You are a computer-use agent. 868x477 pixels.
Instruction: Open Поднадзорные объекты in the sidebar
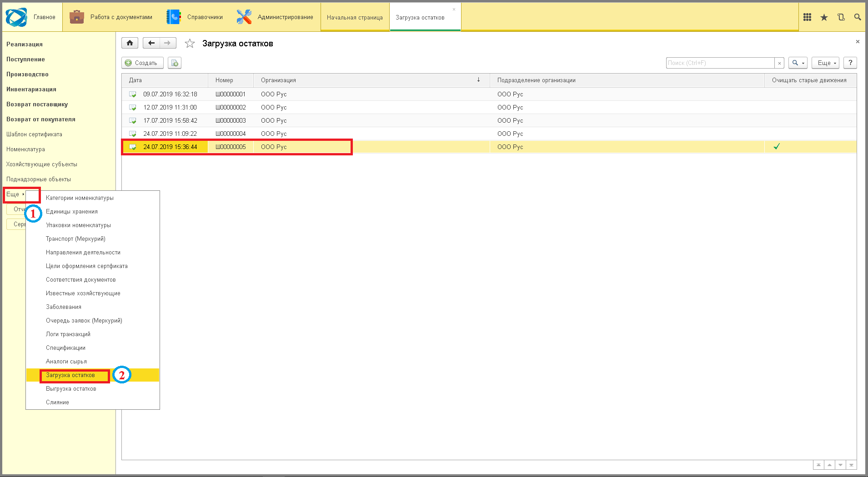coord(39,179)
